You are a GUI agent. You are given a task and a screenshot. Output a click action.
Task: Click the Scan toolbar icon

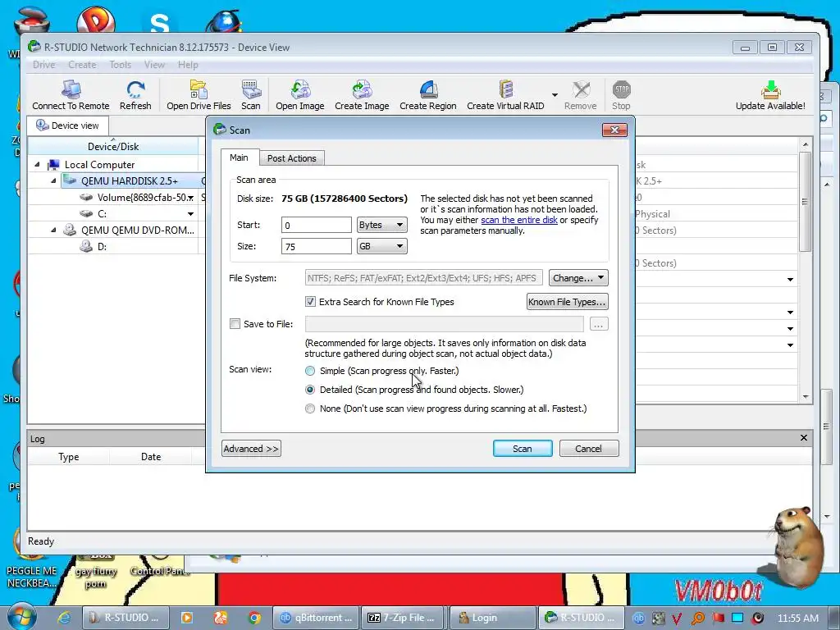pos(251,89)
